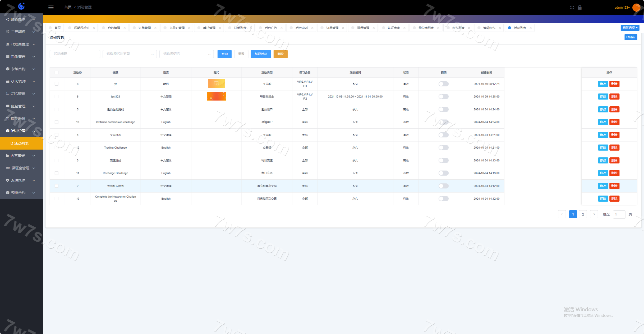The image size is (644, 334).
Task: Open the 请选择活动类型 dropdown
Action: tap(130, 54)
